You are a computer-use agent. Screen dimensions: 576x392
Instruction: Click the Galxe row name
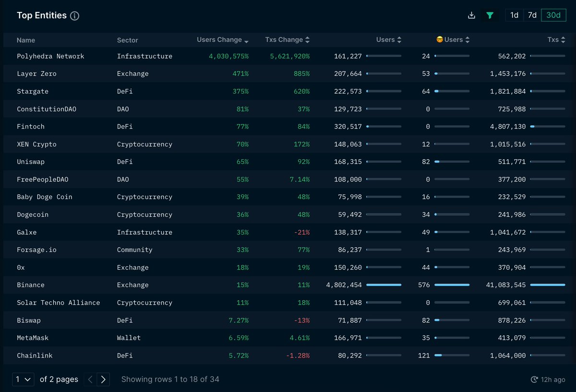27,232
